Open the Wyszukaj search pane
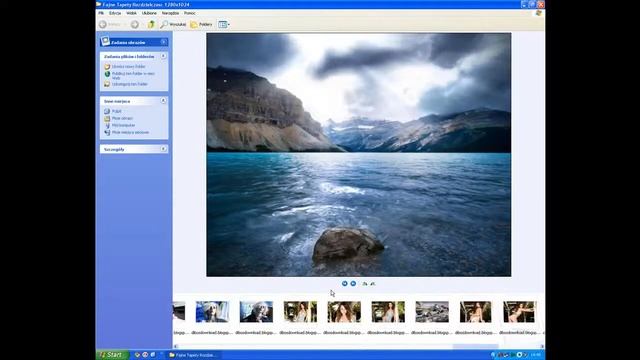 173,24
